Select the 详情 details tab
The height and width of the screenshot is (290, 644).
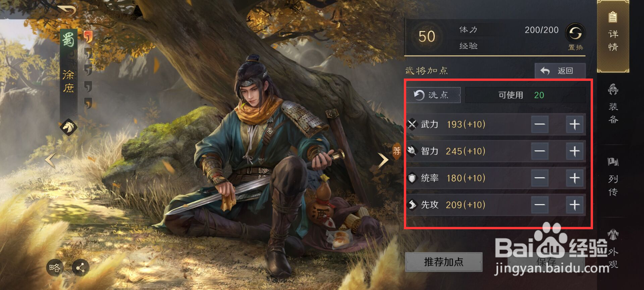[613, 36]
